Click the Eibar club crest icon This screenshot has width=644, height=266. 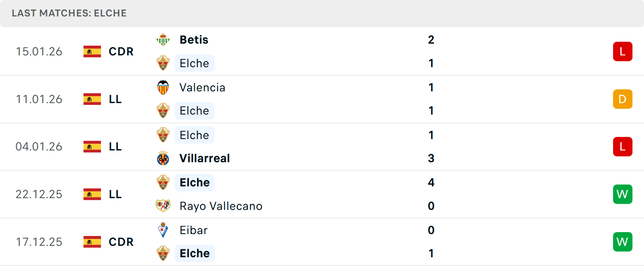tap(163, 230)
